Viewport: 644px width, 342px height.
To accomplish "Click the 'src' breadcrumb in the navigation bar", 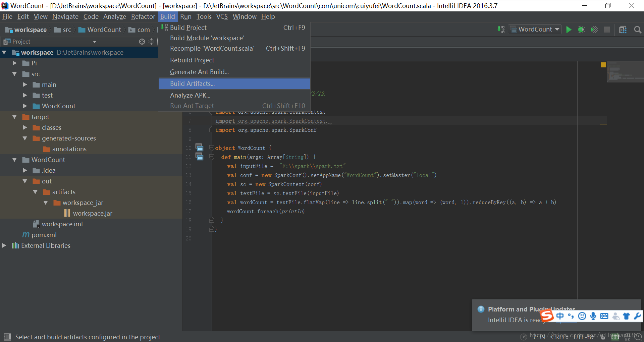I will pyautogui.click(x=63, y=30).
